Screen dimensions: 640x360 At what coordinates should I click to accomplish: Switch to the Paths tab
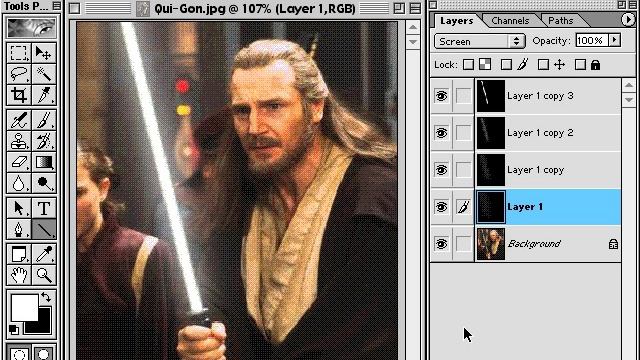[560, 20]
